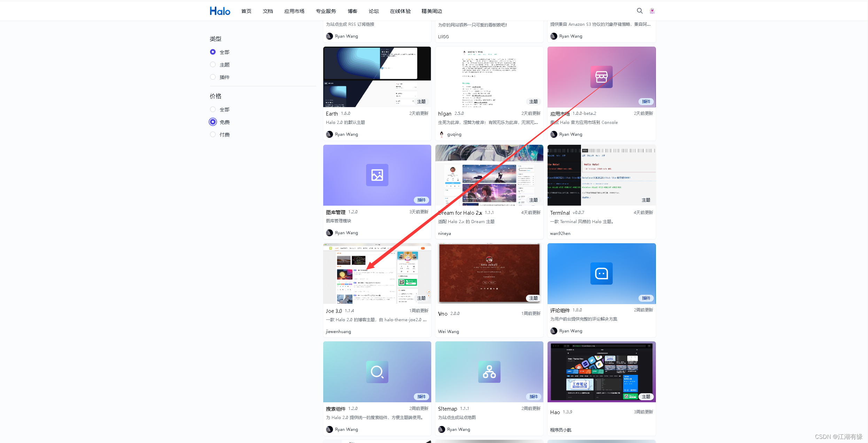Click the magnifier icon on 搜索组件 card
Image resolution: width=868 pixels, height=443 pixels.
pos(377,372)
